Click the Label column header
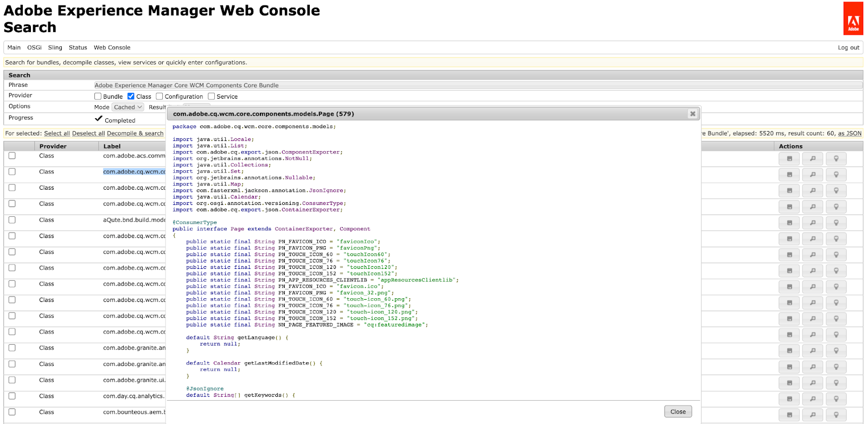 tap(112, 146)
